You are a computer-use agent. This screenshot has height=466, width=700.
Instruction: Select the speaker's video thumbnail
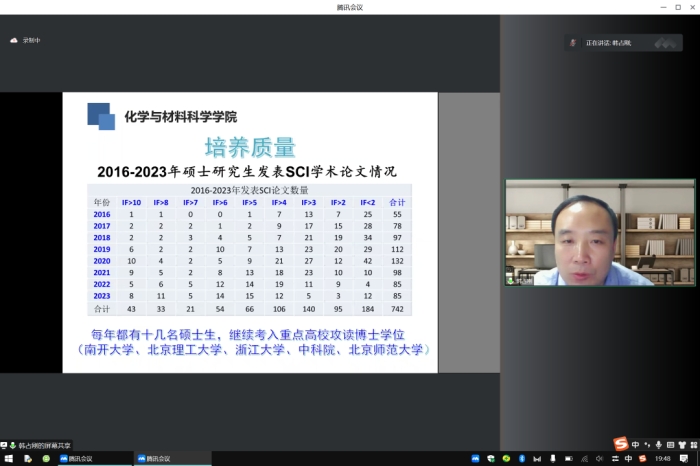[x=600, y=233]
